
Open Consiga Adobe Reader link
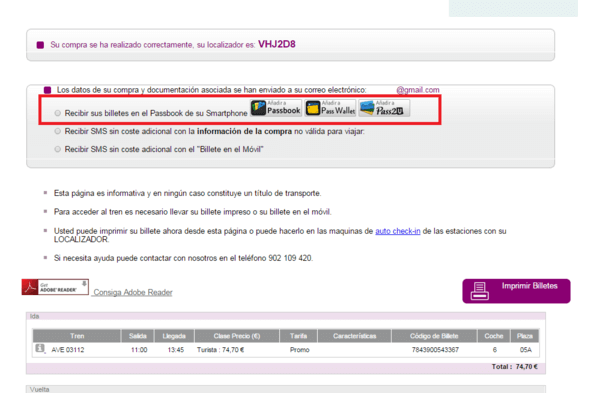[x=133, y=292]
